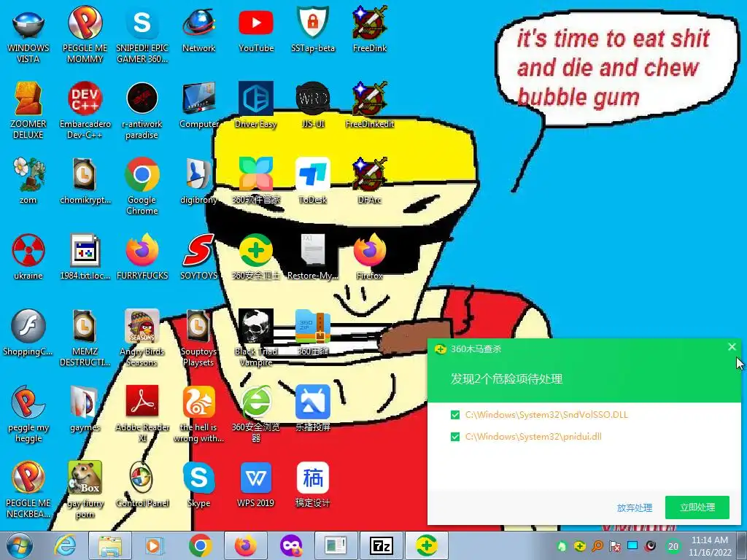Open Windows Explorer folder on taskbar
Viewport: 747px width, 560px height.
click(x=110, y=545)
